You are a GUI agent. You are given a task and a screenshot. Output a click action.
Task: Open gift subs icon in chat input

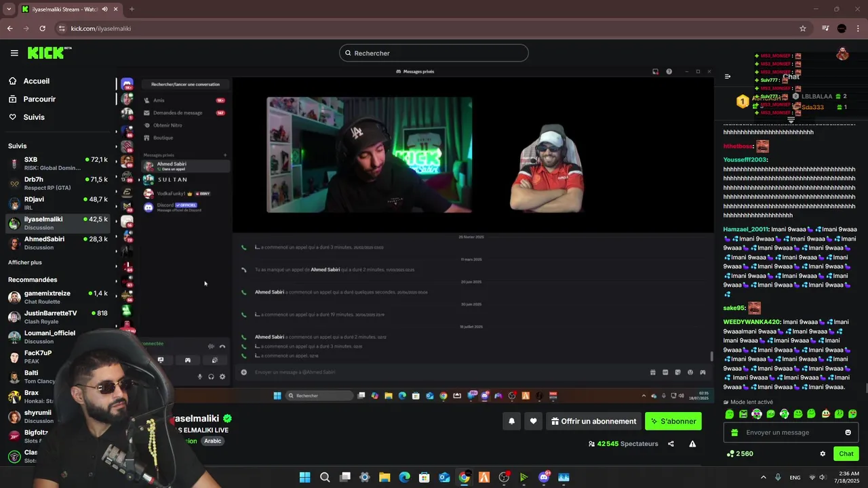734,432
